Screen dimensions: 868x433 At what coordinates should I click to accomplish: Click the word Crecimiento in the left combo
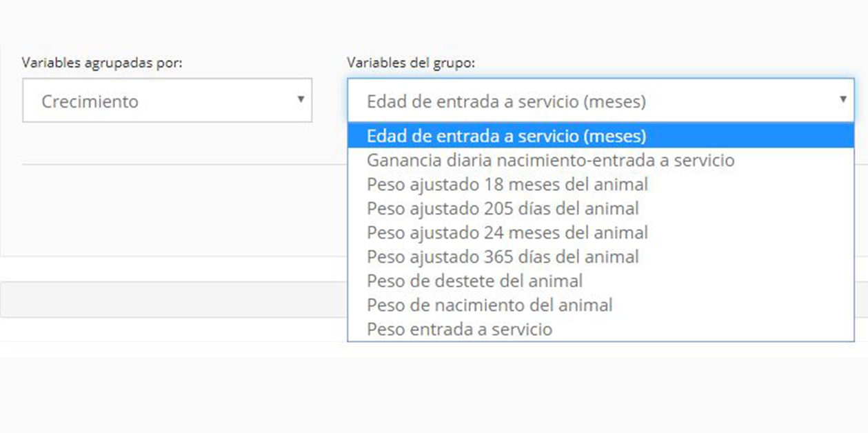tap(90, 101)
